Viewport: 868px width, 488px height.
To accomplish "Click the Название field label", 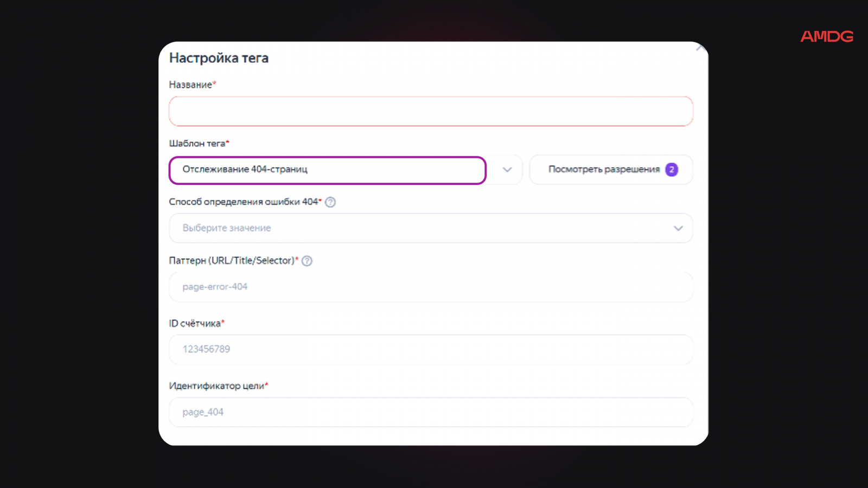I will point(190,85).
